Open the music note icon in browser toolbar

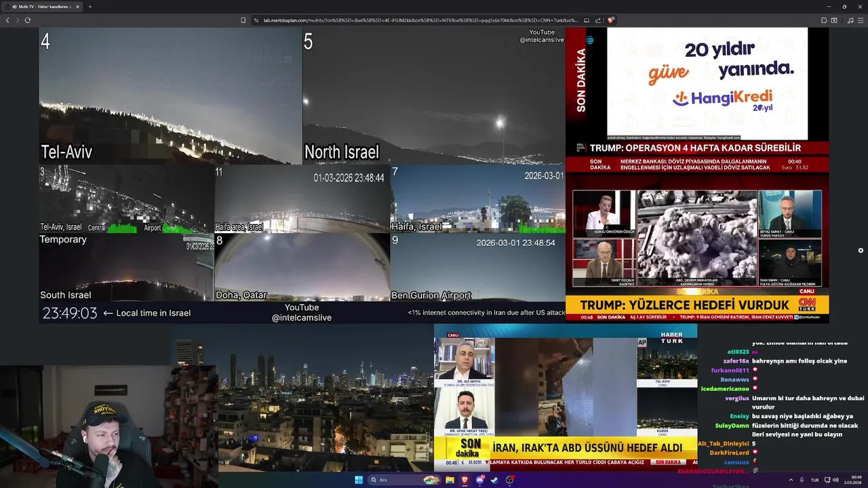coord(850,20)
